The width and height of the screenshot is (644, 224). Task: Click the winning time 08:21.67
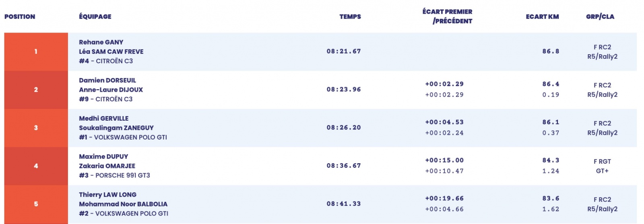pos(343,51)
